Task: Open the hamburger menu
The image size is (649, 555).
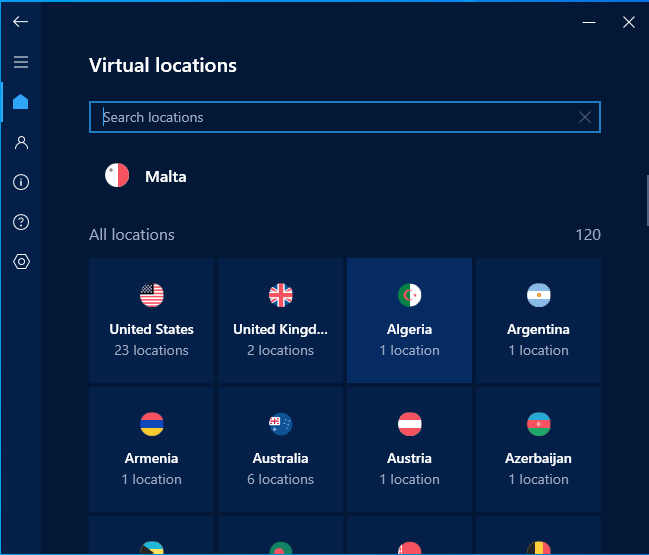Action: coord(21,62)
